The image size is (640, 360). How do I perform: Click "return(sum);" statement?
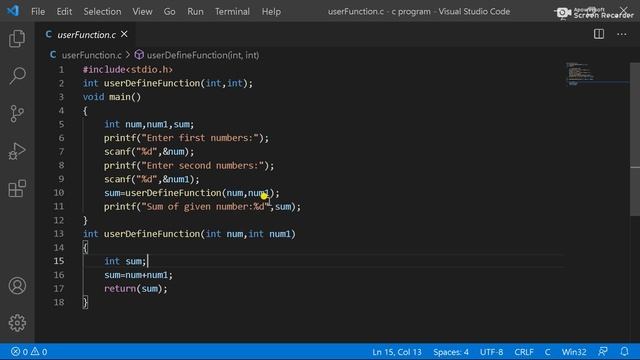coord(136,289)
